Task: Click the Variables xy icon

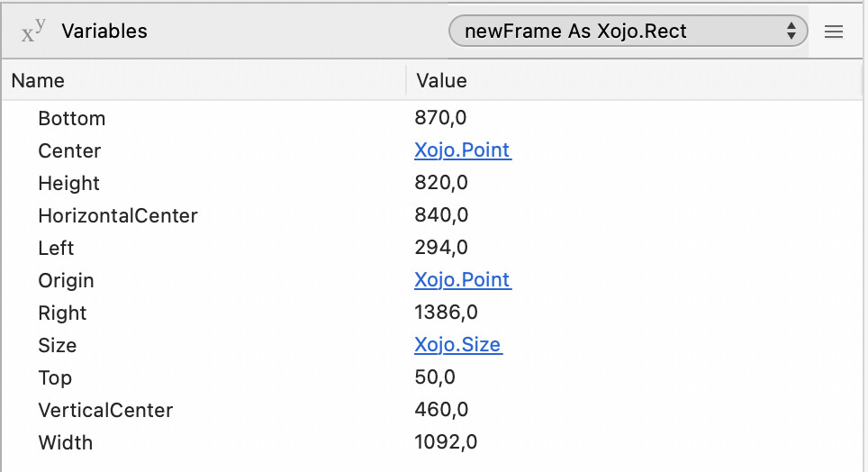Action: [x=34, y=31]
